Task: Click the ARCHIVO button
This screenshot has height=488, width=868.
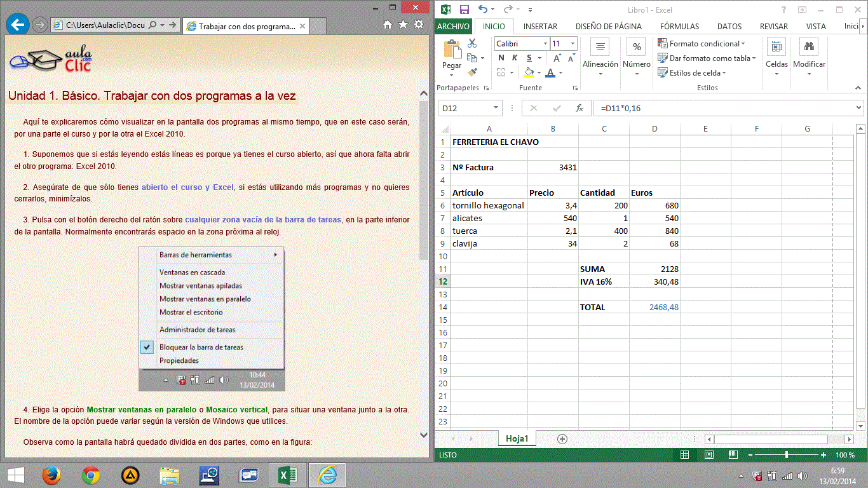Action: pyautogui.click(x=454, y=26)
